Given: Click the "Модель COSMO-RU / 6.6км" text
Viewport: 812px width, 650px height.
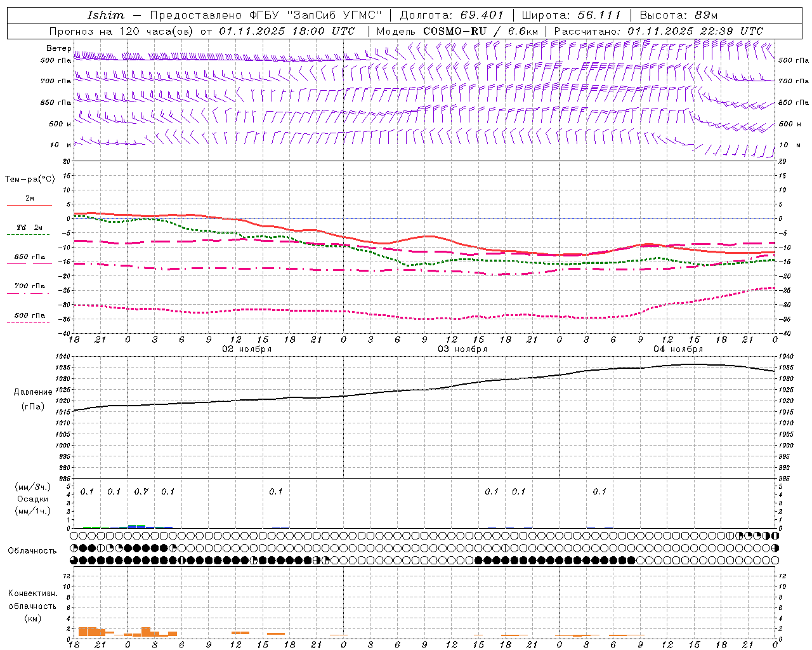Looking at the screenshot, I should (457, 31).
